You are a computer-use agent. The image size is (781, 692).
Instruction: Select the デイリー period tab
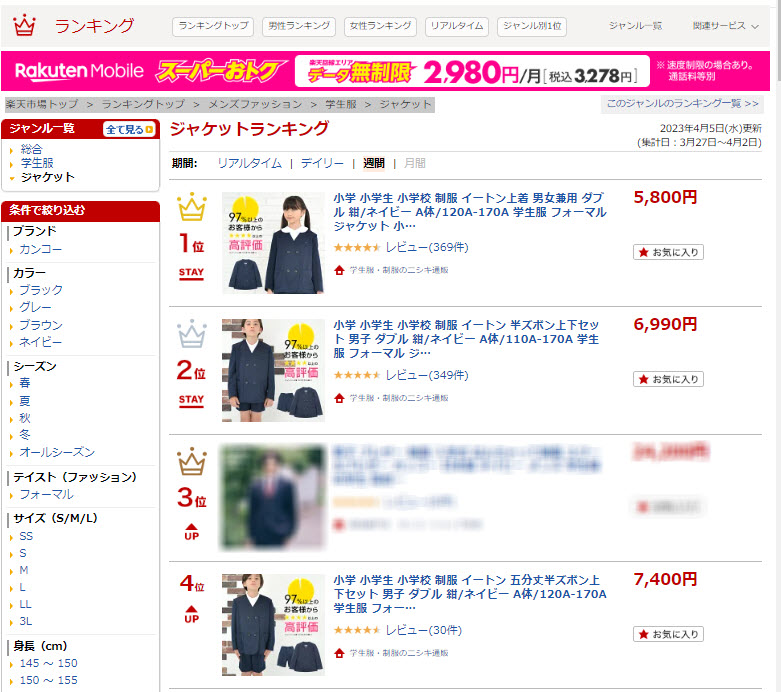tap(322, 163)
